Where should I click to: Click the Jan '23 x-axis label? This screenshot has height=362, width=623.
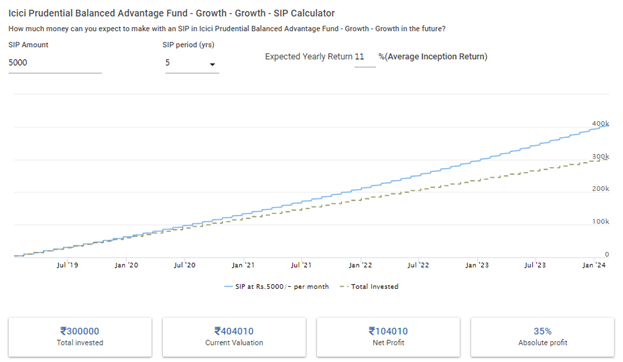coord(477,265)
